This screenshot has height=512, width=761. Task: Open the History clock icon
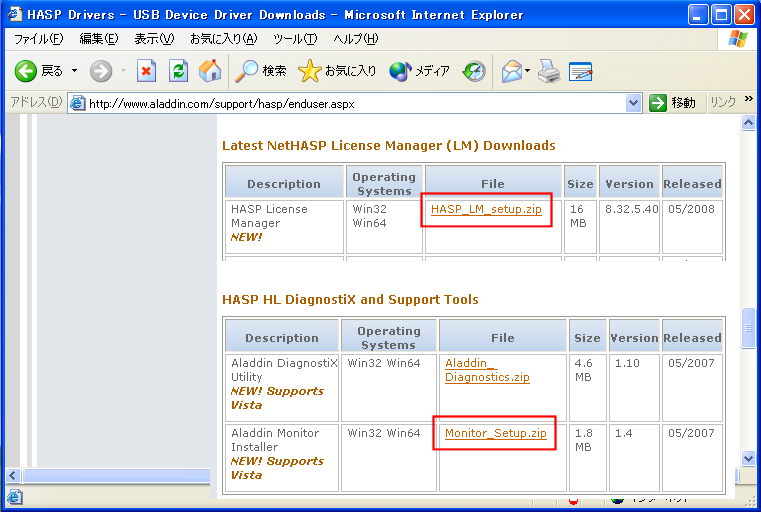pyautogui.click(x=474, y=71)
